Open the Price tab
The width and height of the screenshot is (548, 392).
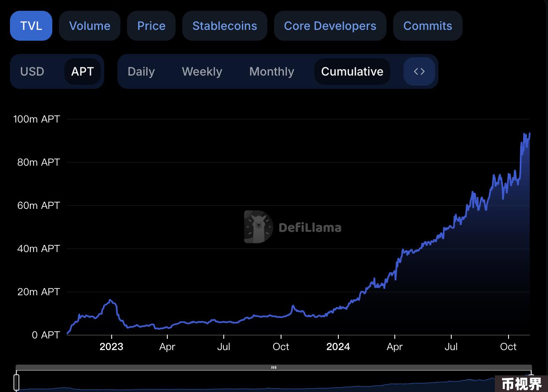point(151,26)
